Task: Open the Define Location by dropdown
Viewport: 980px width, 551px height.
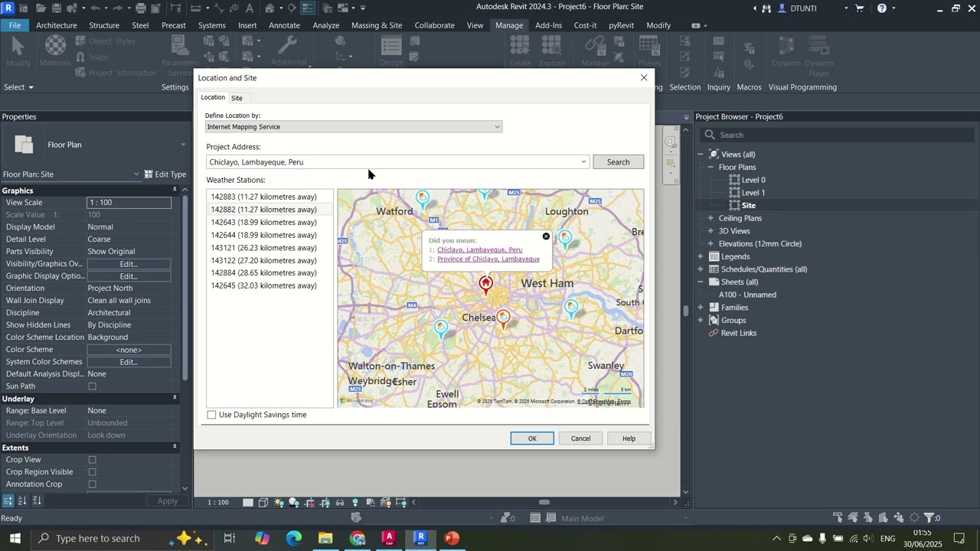Action: click(x=354, y=127)
